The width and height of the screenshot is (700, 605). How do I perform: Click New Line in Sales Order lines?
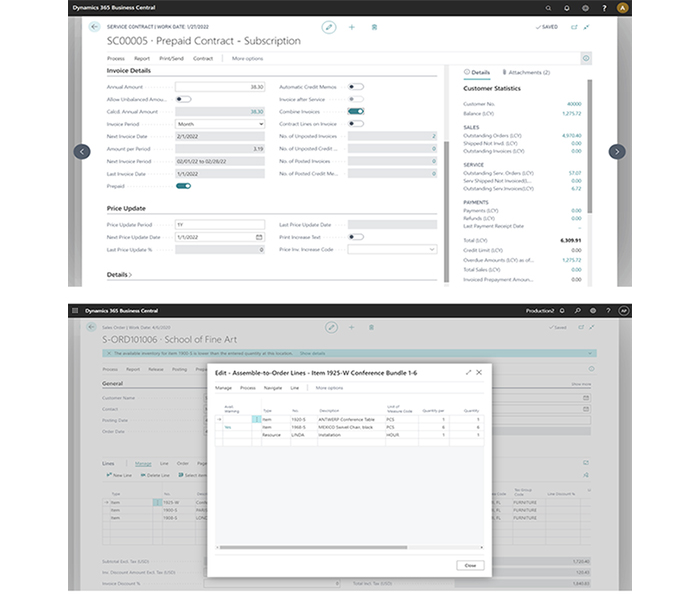pos(119,475)
